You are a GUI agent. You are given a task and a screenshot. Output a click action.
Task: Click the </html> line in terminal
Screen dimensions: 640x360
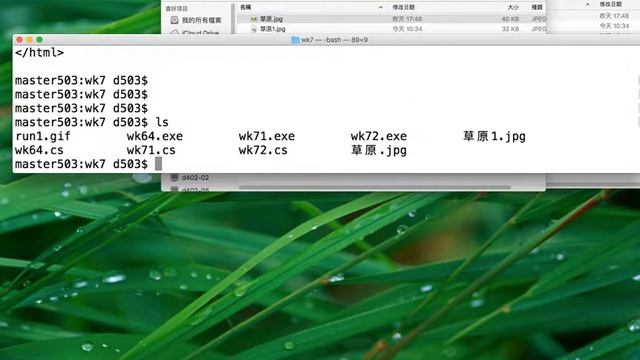pos(40,53)
